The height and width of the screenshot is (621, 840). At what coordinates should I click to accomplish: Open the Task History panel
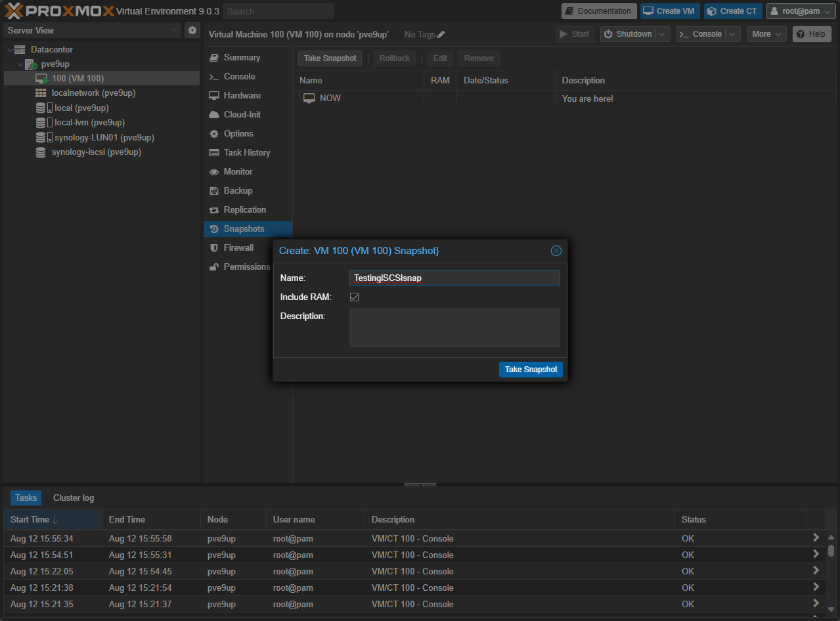[x=246, y=152]
